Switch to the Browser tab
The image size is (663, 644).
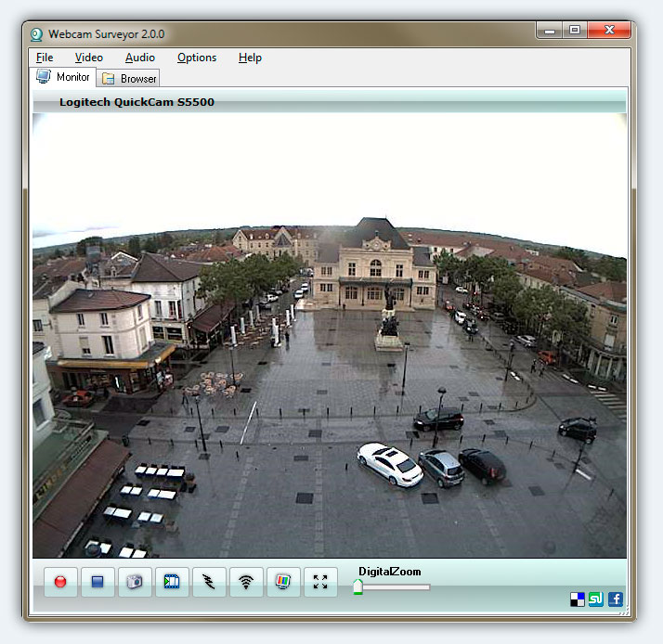coord(130,79)
